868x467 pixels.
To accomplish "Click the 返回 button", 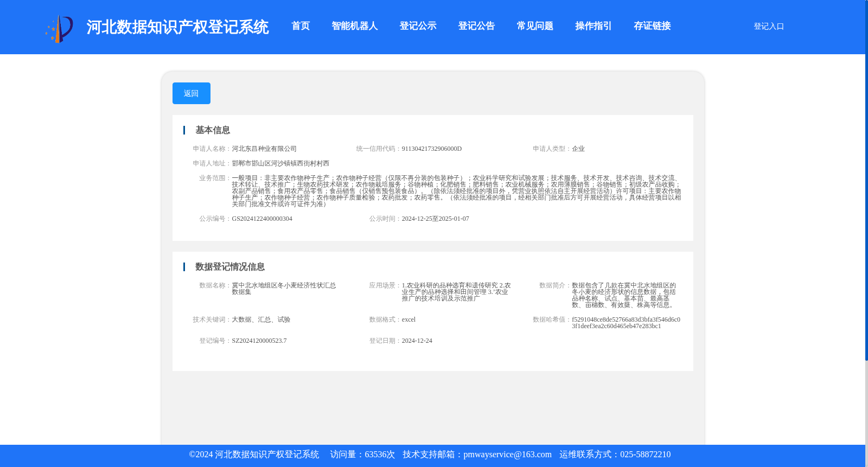I will tap(192, 93).
